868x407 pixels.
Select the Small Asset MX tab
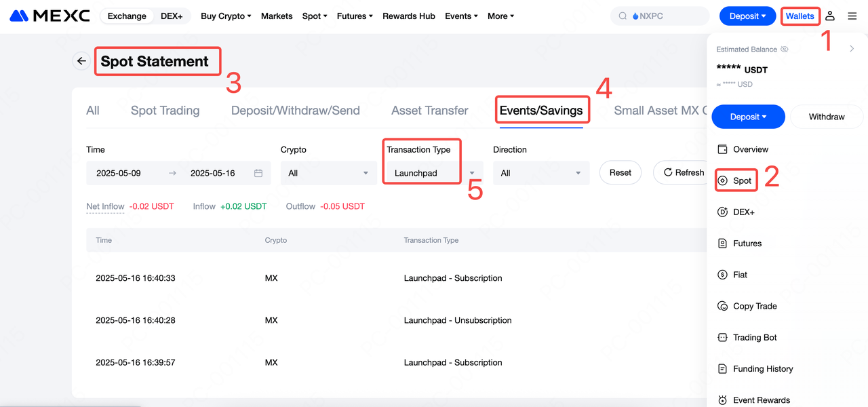[x=660, y=111]
